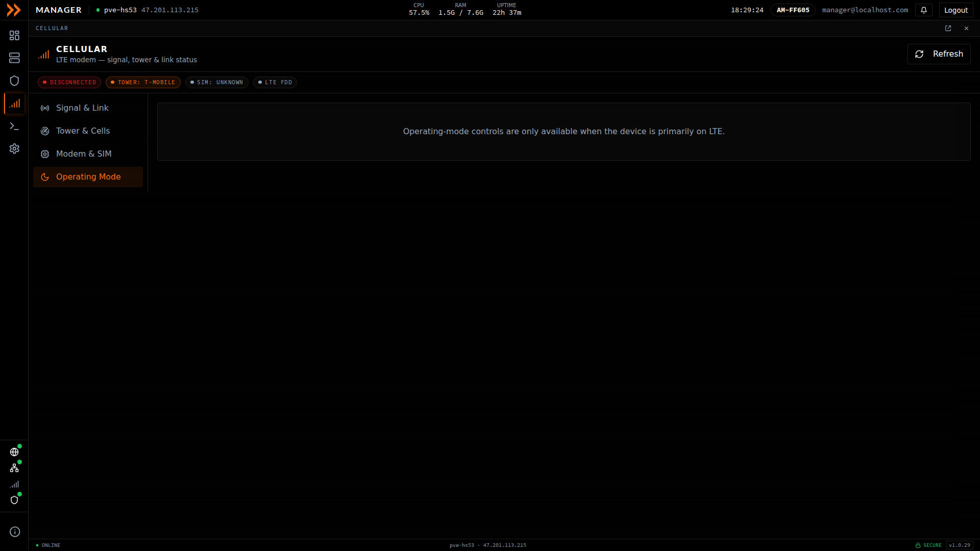Click the ONLINE status in footer
The image size is (980, 551).
pyautogui.click(x=48, y=545)
